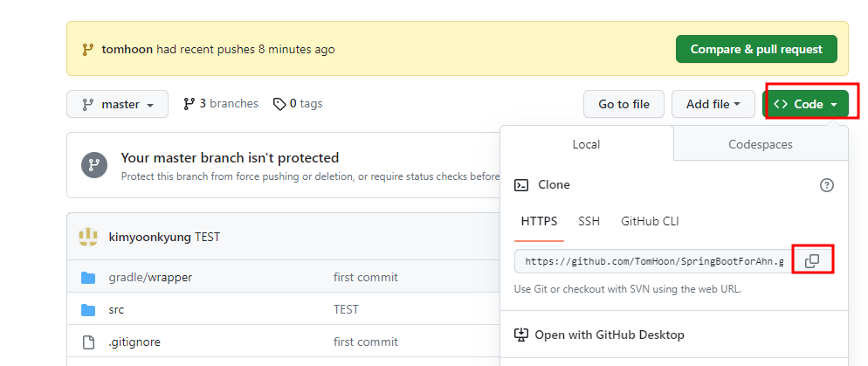Click the kimyoonkyung author name
The image size is (868, 366).
(150, 238)
